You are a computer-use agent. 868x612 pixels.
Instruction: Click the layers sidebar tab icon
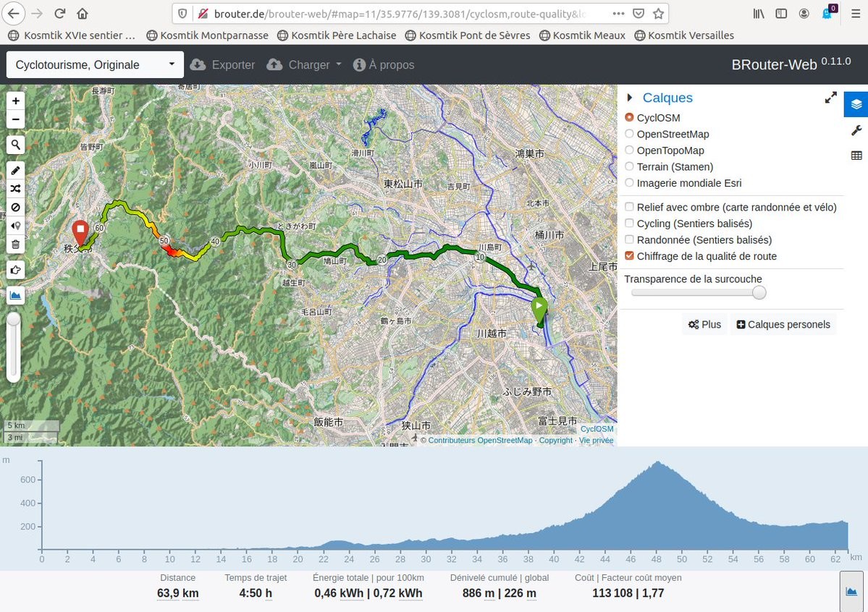click(x=856, y=104)
